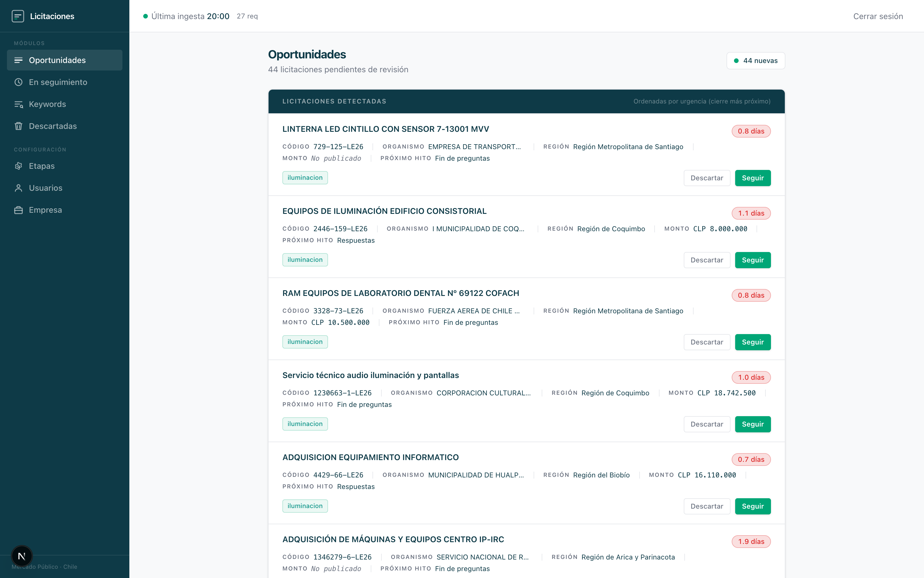Click code 1346279-6-LE26
This screenshot has width=924, height=578.
(x=342, y=557)
